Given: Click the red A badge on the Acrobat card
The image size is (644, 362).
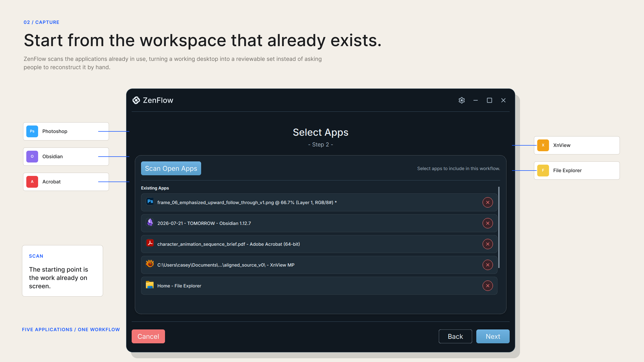Looking at the screenshot, I should click(x=32, y=182).
